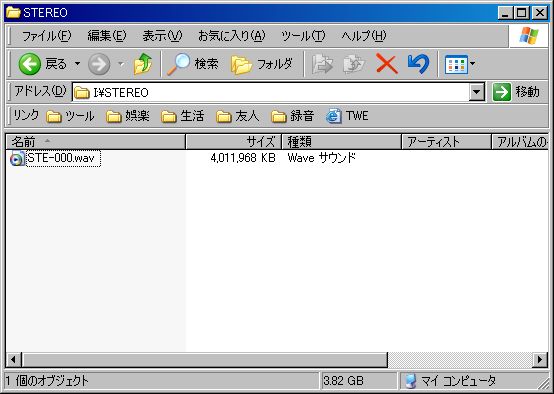This screenshot has height=394, width=554.
Task: Delete with the red X icon
Action: click(x=387, y=64)
